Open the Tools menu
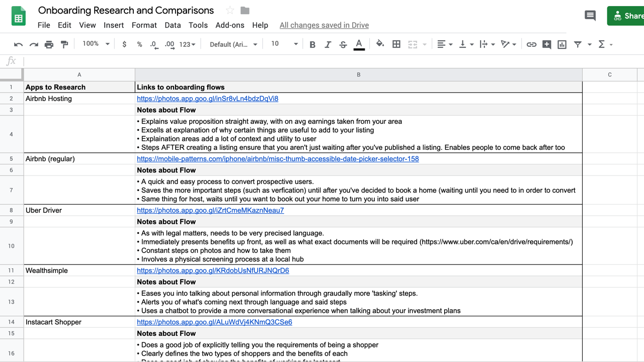 (198, 25)
